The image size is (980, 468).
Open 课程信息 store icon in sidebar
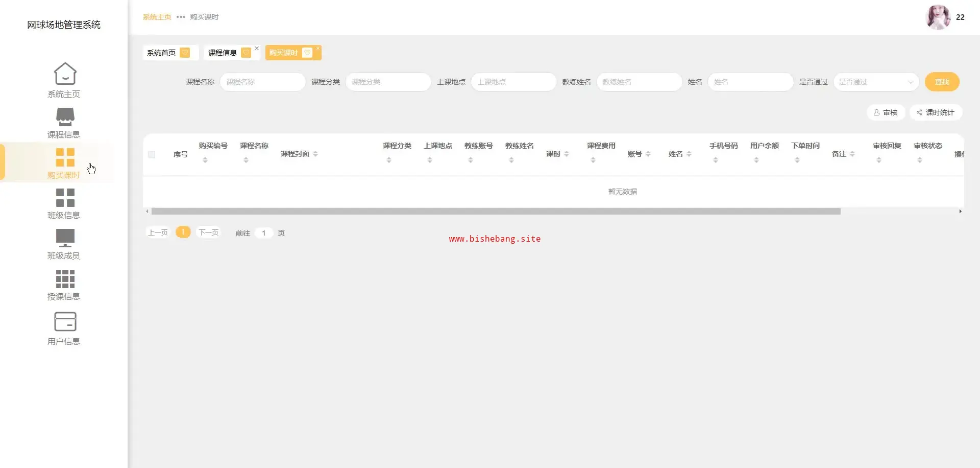click(65, 117)
